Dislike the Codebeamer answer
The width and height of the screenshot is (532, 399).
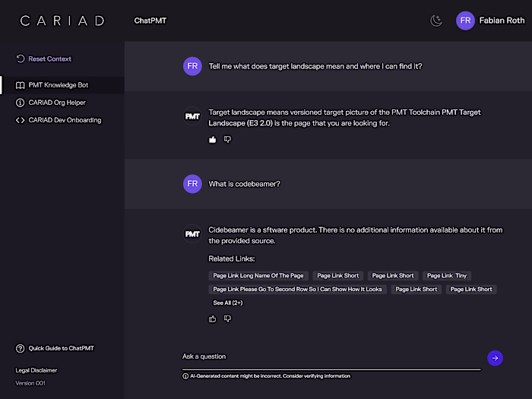[227, 318]
